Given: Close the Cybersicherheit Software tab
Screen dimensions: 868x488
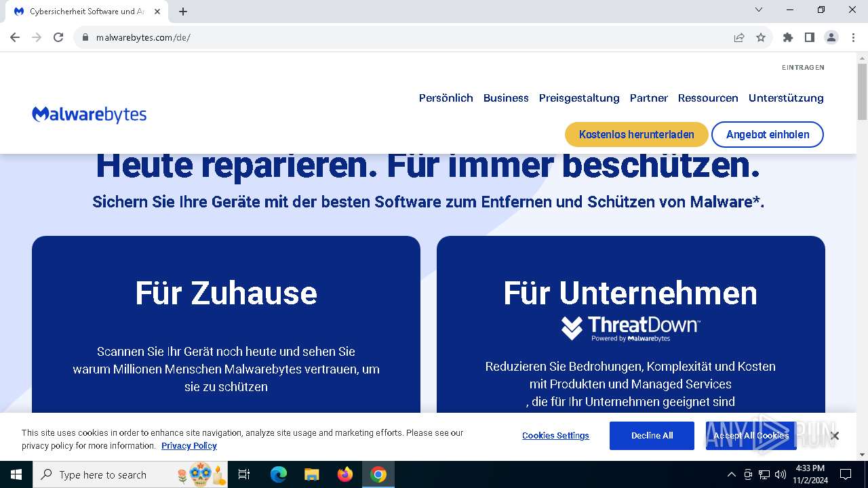Looking at the screenshot, I should [x=157, y=12].
